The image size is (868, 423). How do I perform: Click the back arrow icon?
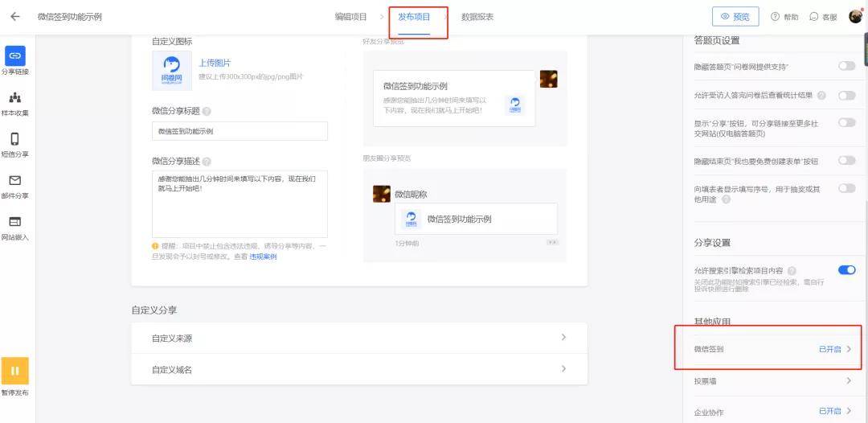pos(15,17)
